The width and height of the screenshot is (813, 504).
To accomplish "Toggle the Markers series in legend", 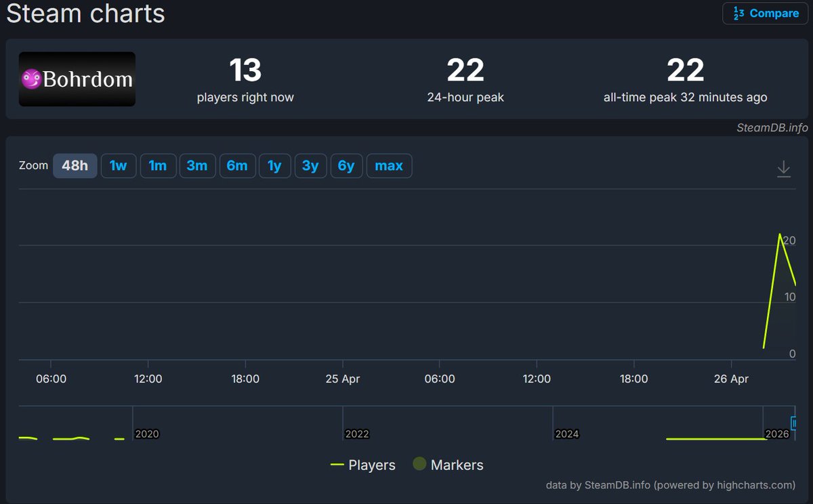I will click(x=448, y=465).
